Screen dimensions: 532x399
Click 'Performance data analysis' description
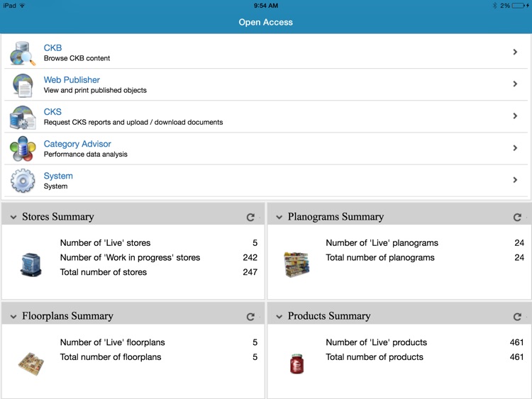pos(86,154)
